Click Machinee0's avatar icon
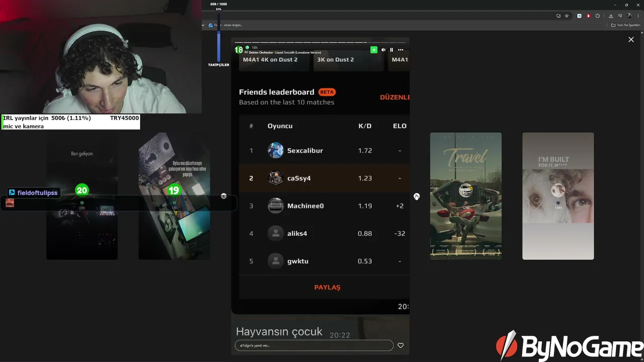The height and width of the screenshot is (362, 644). pyautogui.click(x=276, y=206)
